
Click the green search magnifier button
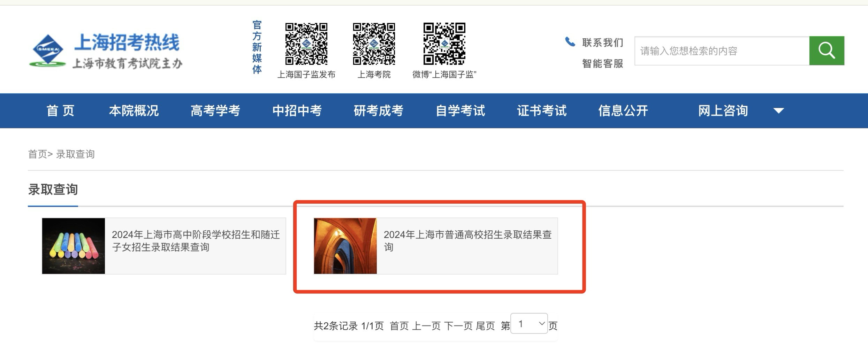827,51
